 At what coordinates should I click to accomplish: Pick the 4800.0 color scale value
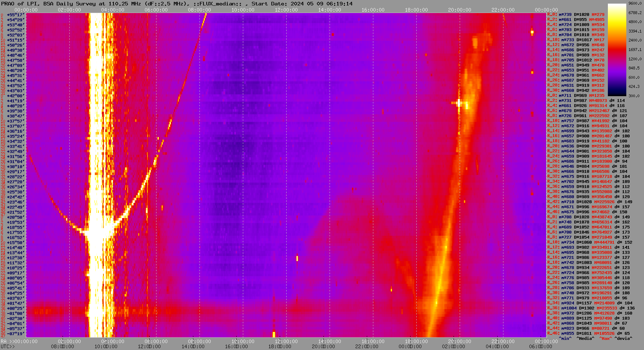pos(635,22)
